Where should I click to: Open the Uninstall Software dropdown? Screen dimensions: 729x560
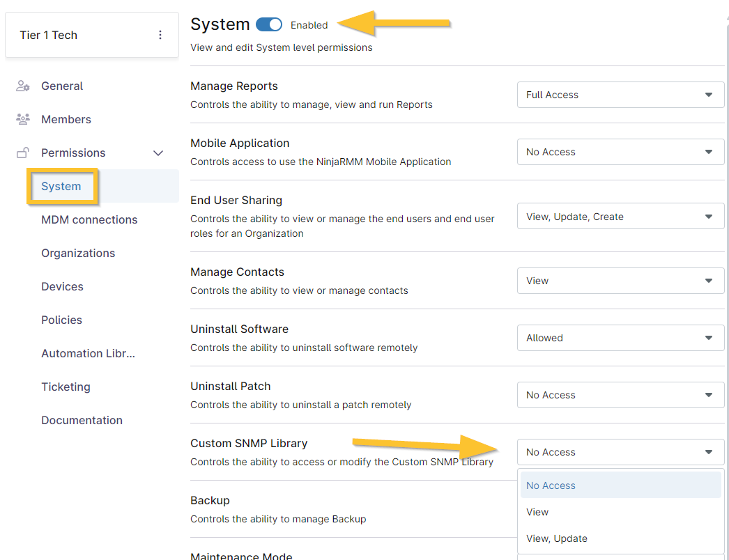tap(620, 338)
